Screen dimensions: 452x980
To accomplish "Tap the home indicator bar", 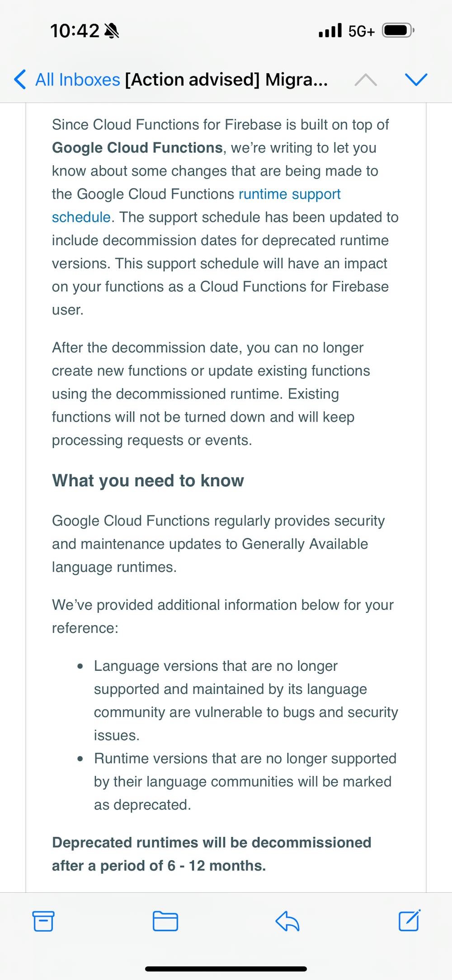I will tap(226, 969).
